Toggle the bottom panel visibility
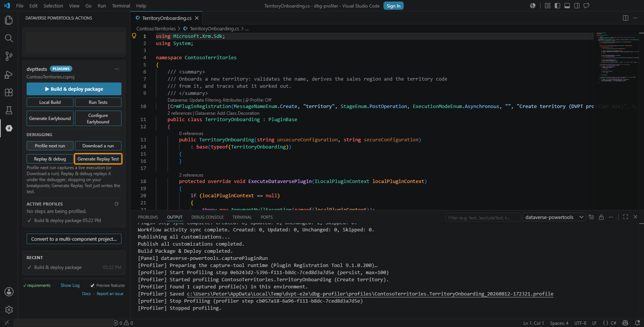This screenshot has height=327, width=644. (x=567, y=6)
